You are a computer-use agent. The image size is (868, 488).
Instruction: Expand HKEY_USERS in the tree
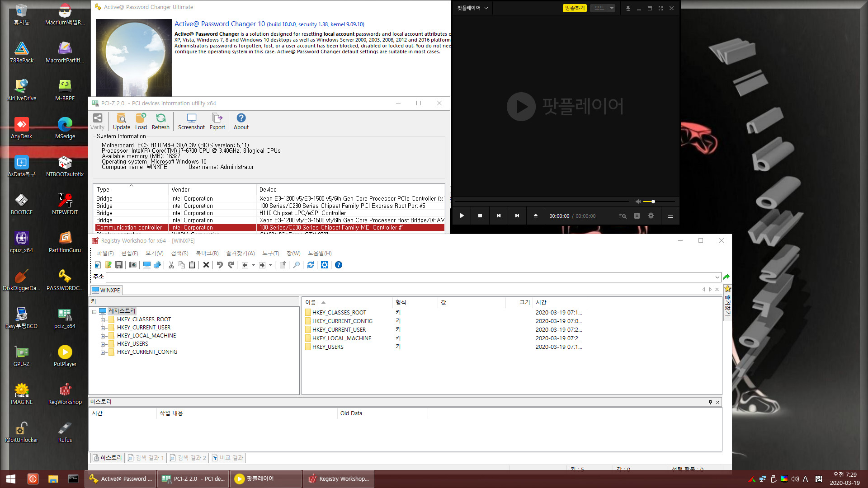pyautogui.click(x=103, y=344)
